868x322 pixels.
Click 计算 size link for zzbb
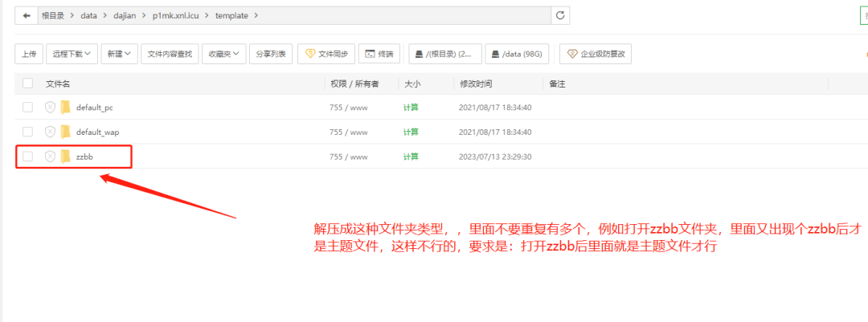tap(410, 157)
